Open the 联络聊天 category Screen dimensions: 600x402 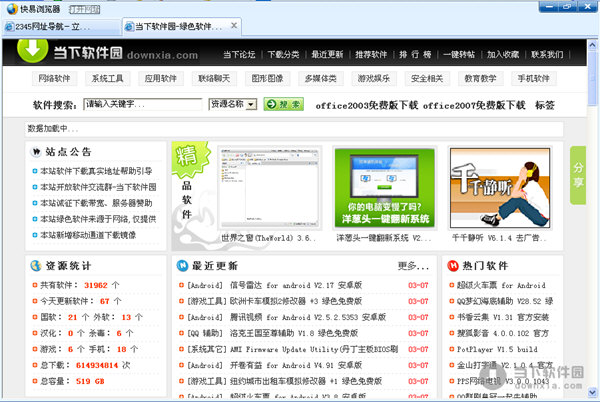coord(214,78)
